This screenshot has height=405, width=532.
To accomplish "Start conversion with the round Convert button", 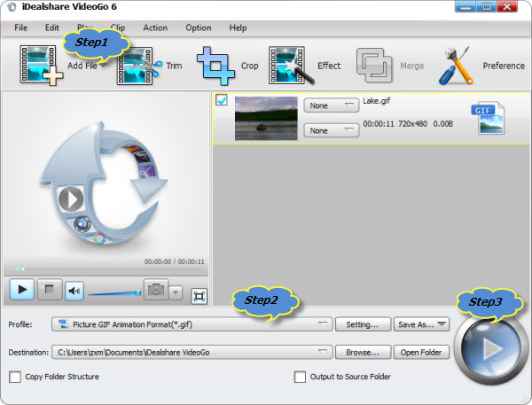I will (489, 348).
